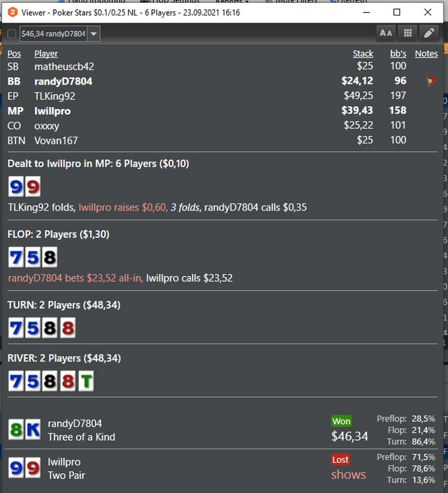Sort by the Pos column header
The width and height of the screenshot is (448, 493).
[x=14, y=54]
